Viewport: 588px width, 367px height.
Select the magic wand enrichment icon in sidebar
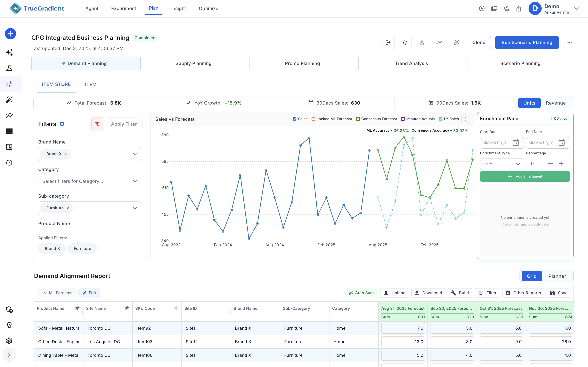[9, 100]
